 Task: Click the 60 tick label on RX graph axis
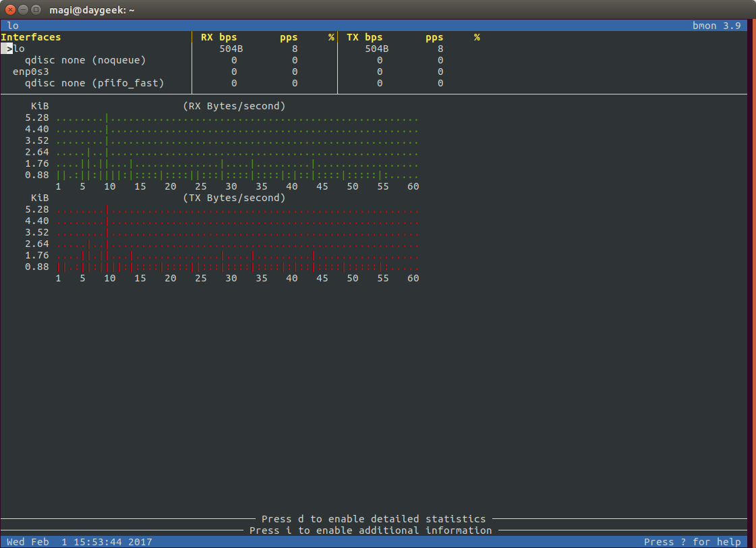413,187
